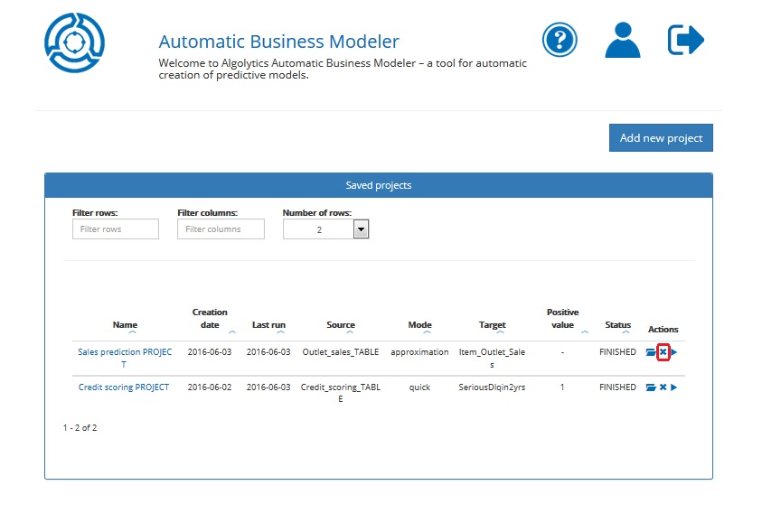
Task: Click the user profile icon
Action: point(622,40)
